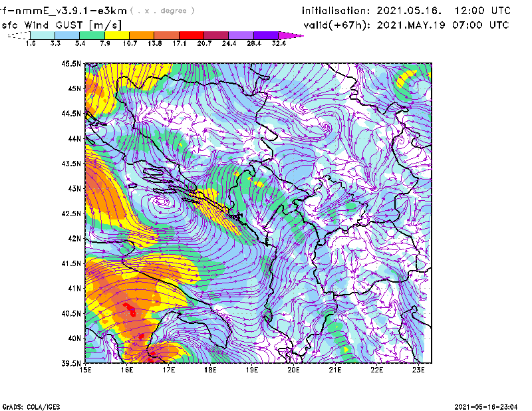Viewport: 532px width, 411px height.
Task: Click longitude label 15E
Action: (x=85, y=370)
